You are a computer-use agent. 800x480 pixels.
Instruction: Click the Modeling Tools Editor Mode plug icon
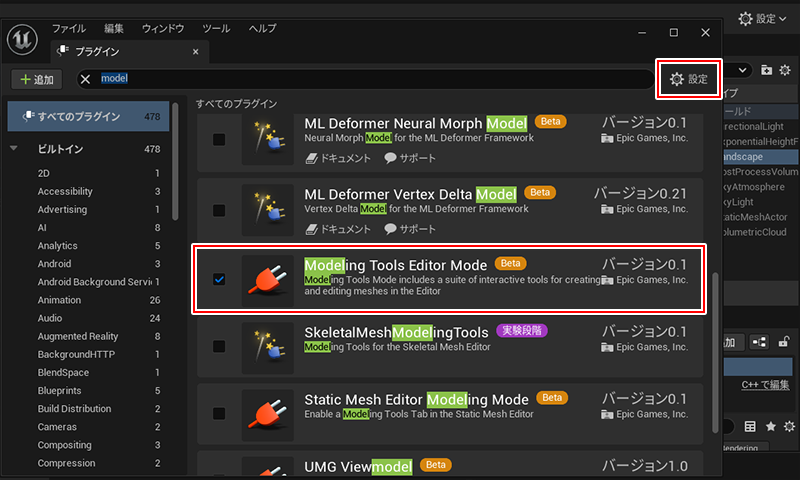(x=267, y=279)
